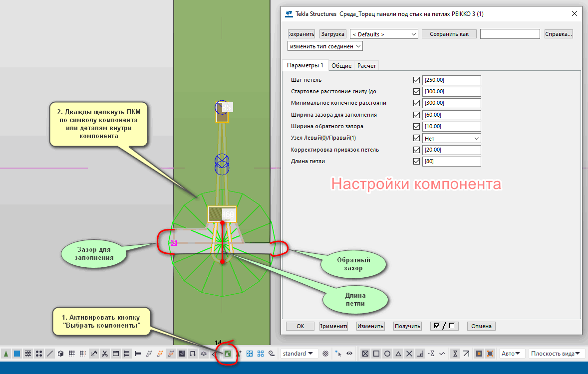The width and height of the screenshot is (588, 374).
Task: Click the 'Загрузка' button
Action: [x=332, y=34]
